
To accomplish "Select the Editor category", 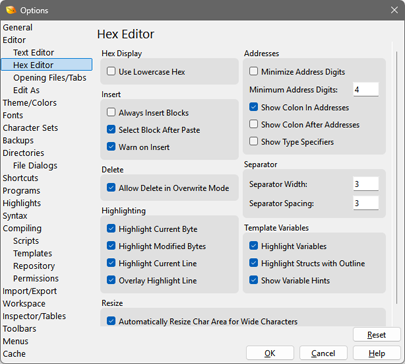I will tap(14, 40).
